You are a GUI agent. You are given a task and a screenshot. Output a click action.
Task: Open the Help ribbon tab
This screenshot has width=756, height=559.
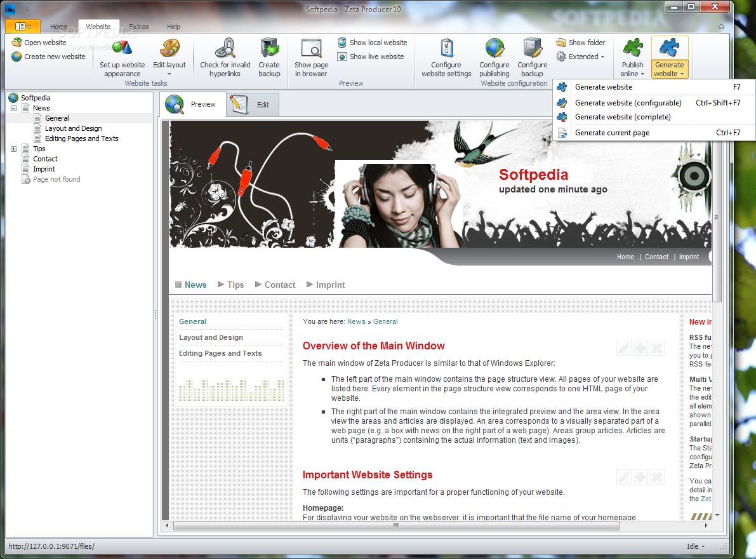173,27
